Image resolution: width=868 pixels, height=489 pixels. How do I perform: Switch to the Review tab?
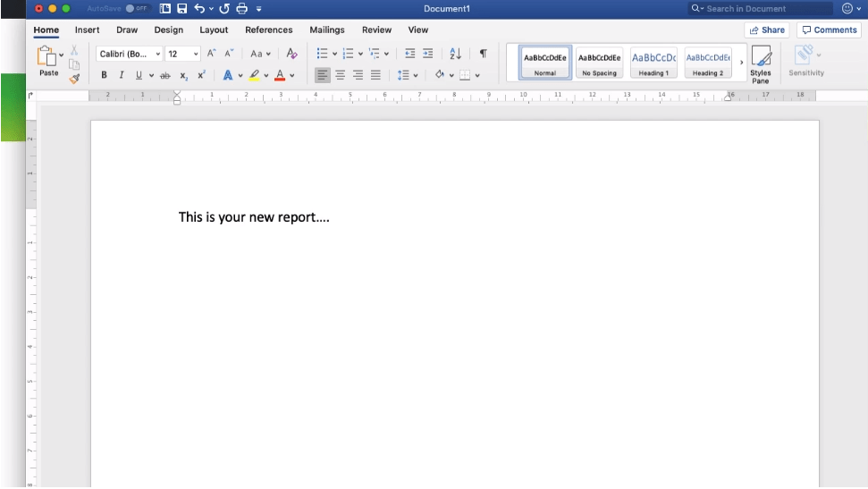376,30
